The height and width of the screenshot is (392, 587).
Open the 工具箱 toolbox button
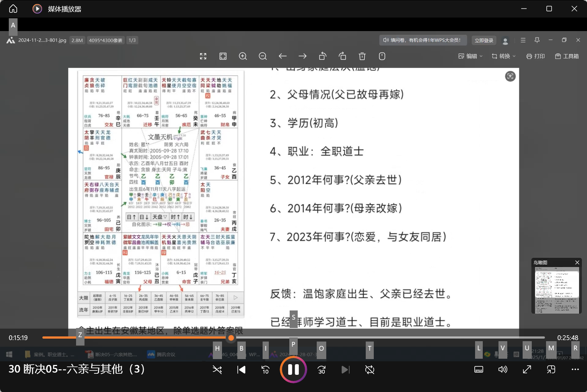click(567, 56)
